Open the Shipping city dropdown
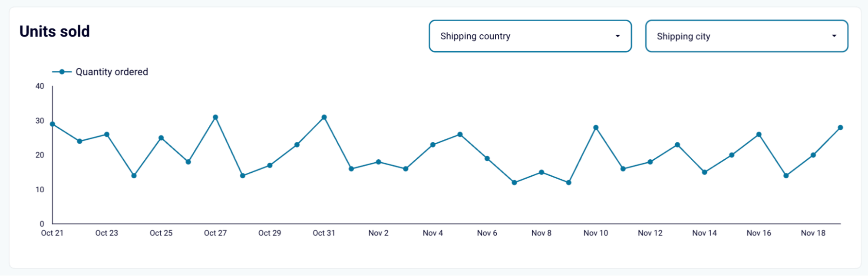The height and width of the screenshot is (276, 868). pos(746,36)
